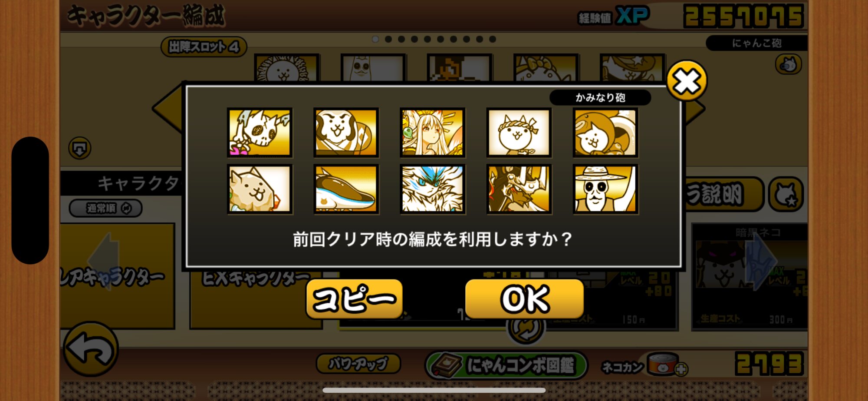The image size is (868, 401).
Task: Select the fox-eared girl character icon
Action: click(432, 133)
